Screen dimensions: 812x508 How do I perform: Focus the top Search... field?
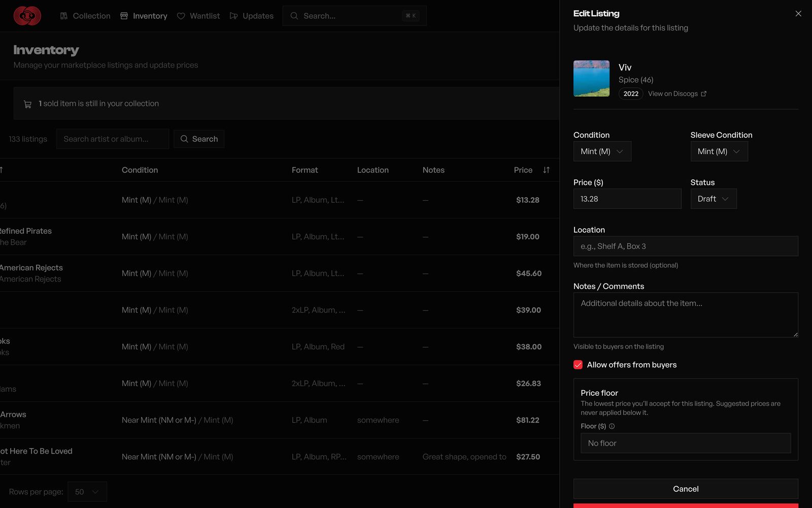354,16
